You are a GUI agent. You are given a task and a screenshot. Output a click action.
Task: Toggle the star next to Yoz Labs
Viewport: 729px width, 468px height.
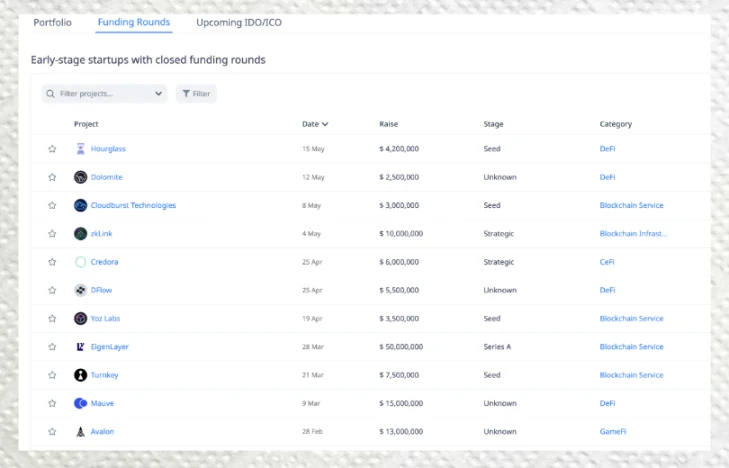tap(52, 318)
